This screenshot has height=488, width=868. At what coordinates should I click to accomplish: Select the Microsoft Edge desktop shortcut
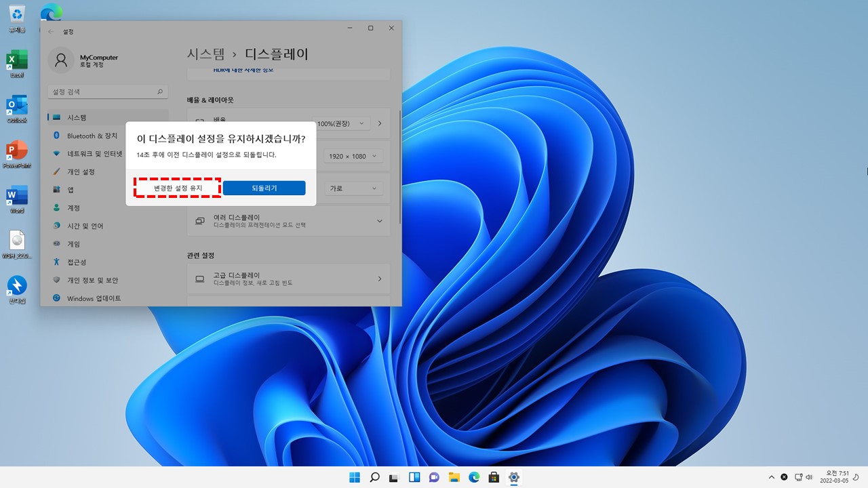[51, 12]
